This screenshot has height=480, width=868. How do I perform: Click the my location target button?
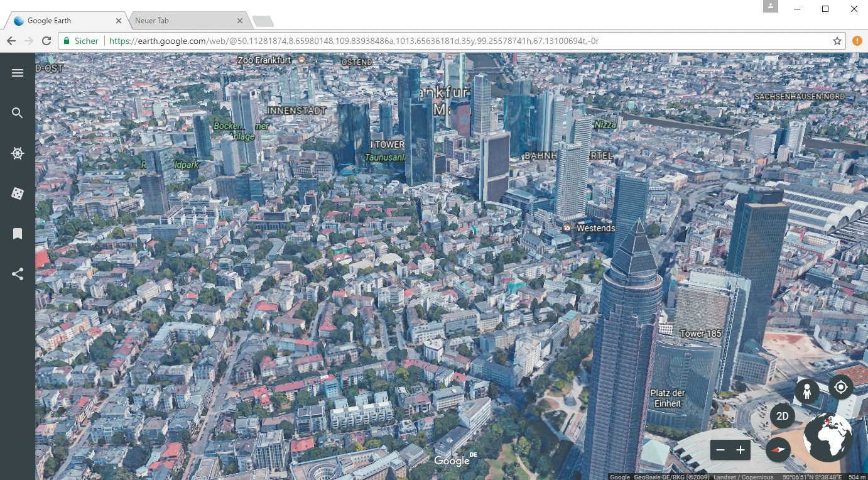pos(841,387)
